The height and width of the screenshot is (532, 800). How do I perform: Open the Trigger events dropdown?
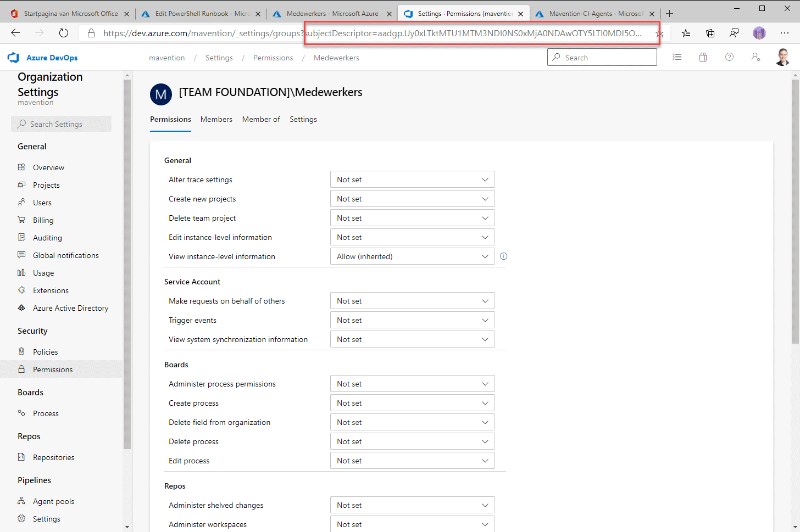[412, 320]
